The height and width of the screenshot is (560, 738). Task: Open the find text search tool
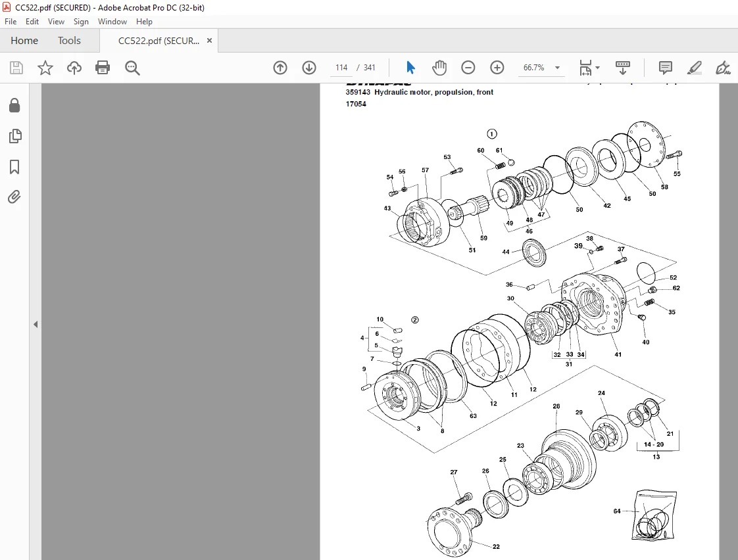132,68
